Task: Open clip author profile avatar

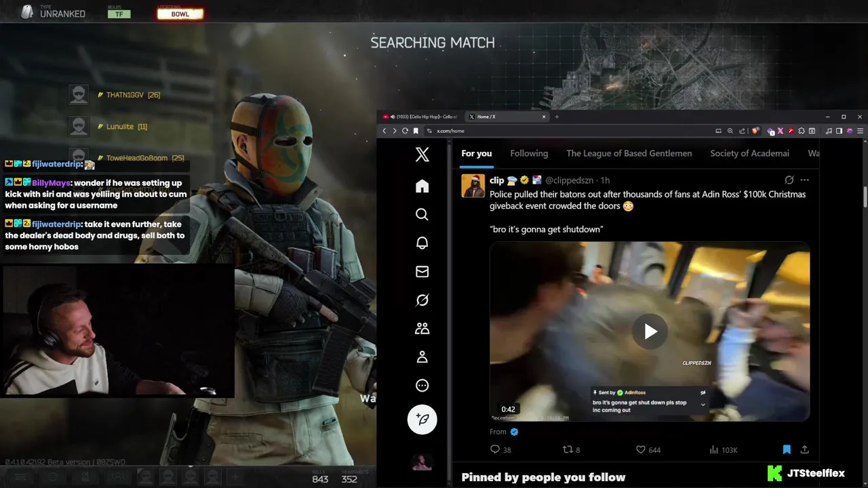Action: point(473,186)
